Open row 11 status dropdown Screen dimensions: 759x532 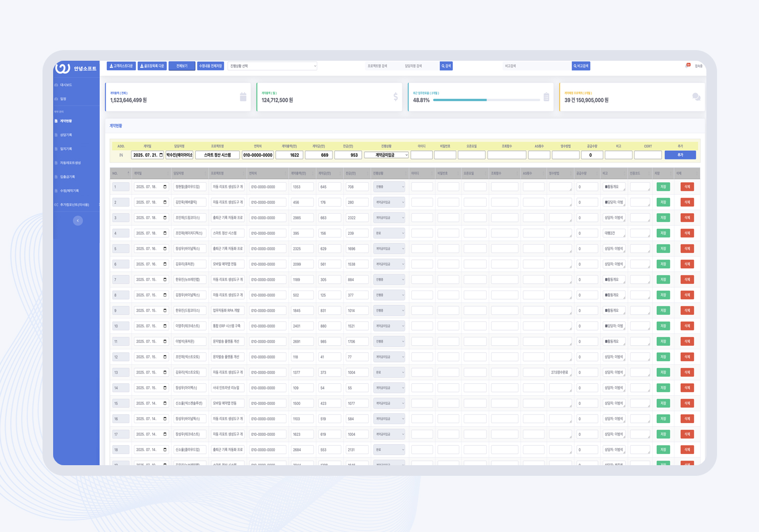389,342
